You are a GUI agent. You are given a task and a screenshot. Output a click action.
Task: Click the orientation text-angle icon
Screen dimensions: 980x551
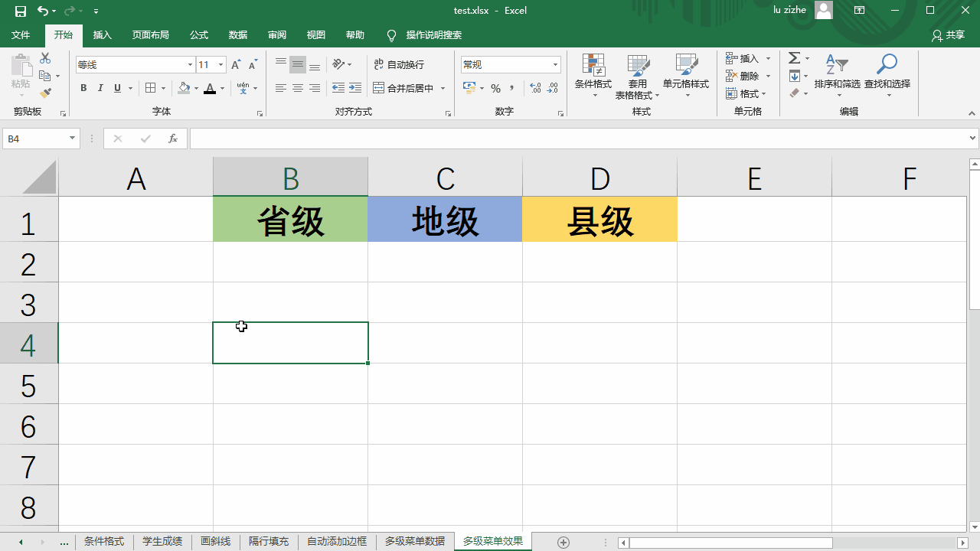click(x=339, y=64)
